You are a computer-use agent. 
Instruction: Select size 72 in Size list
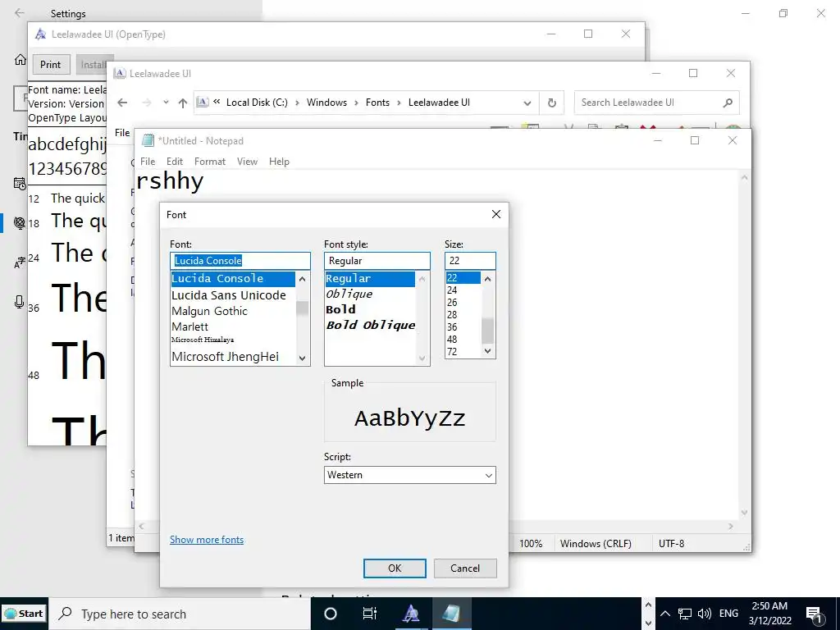click(452, 352)
